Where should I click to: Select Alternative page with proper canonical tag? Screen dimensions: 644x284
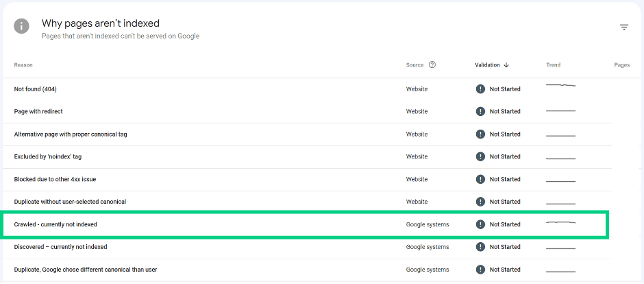307,134
